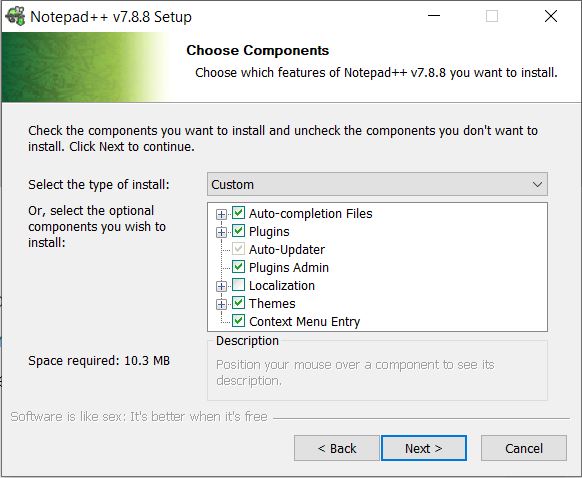Minimize the setup window

point(434,16)
